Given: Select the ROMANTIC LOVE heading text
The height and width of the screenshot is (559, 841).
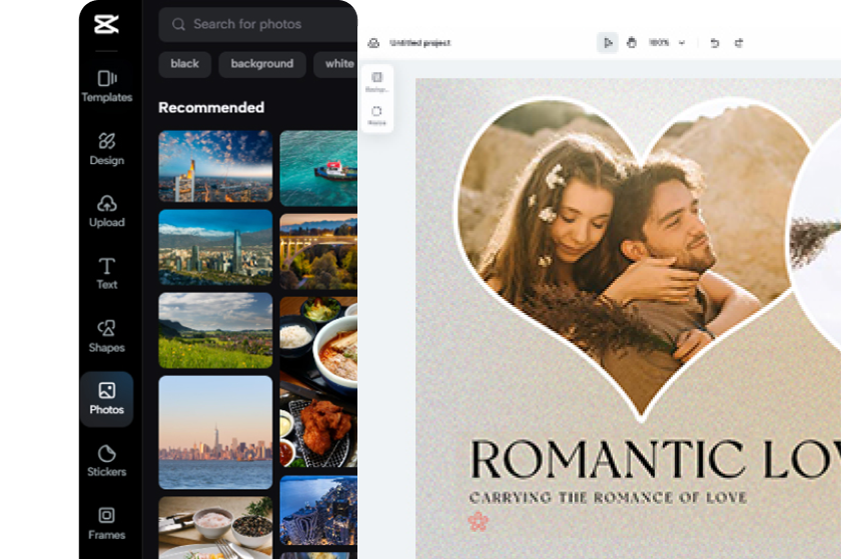Looking at the screenshot, I should 655,459.
